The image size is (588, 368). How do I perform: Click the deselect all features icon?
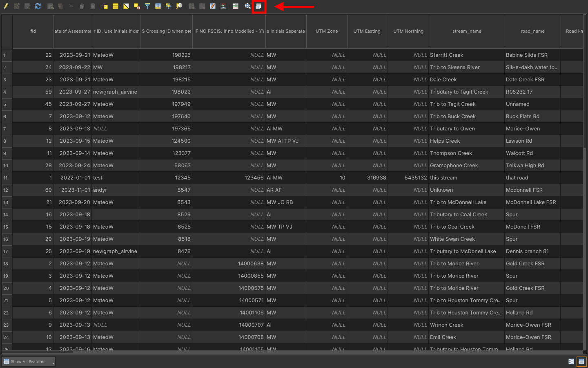pyautogui.click(x=137, y=6)
